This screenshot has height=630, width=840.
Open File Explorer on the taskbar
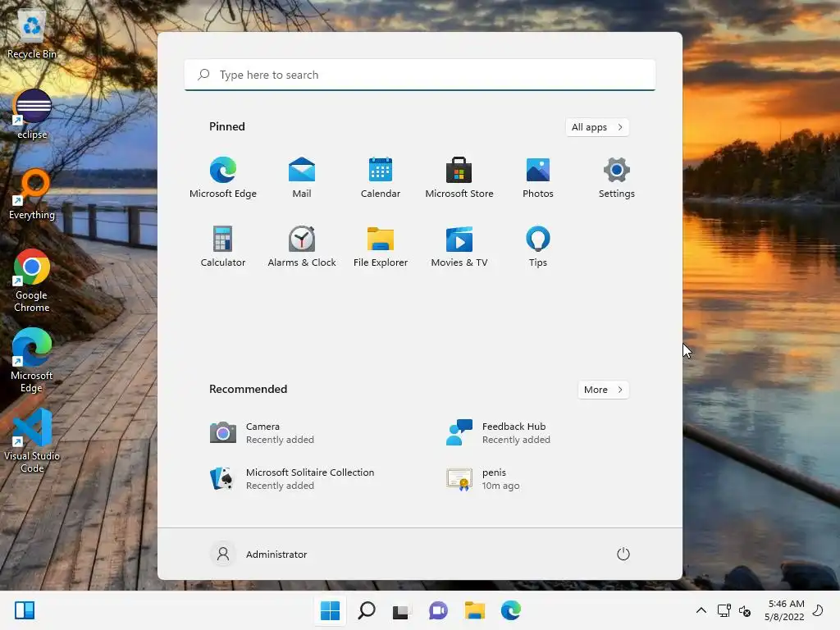pos(475,610)
